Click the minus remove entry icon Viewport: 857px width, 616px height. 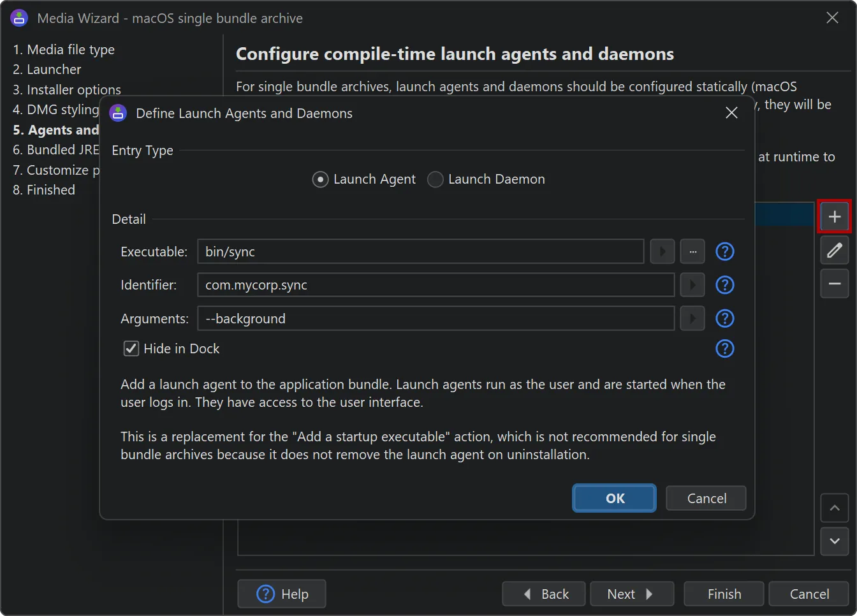[x=834, y=284]
